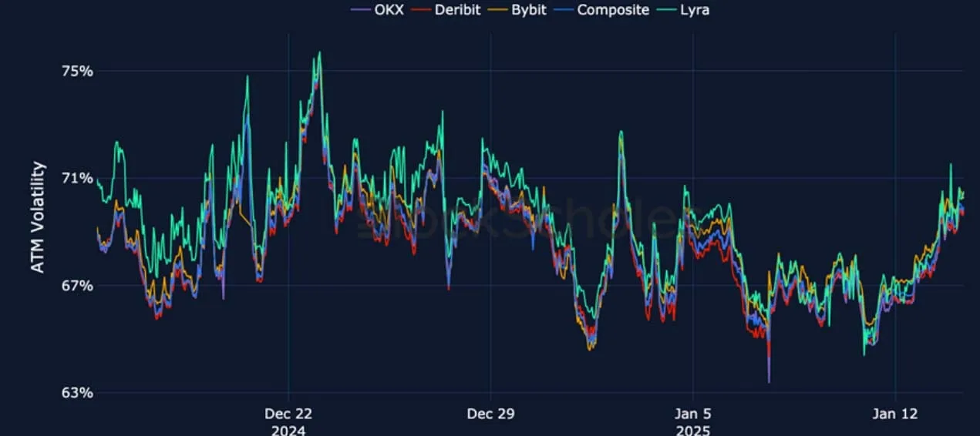Image resolution: width=980 pixels, height=436 pixels.
Task: Click the 75% y-axis label
Action: coord(76,71)
